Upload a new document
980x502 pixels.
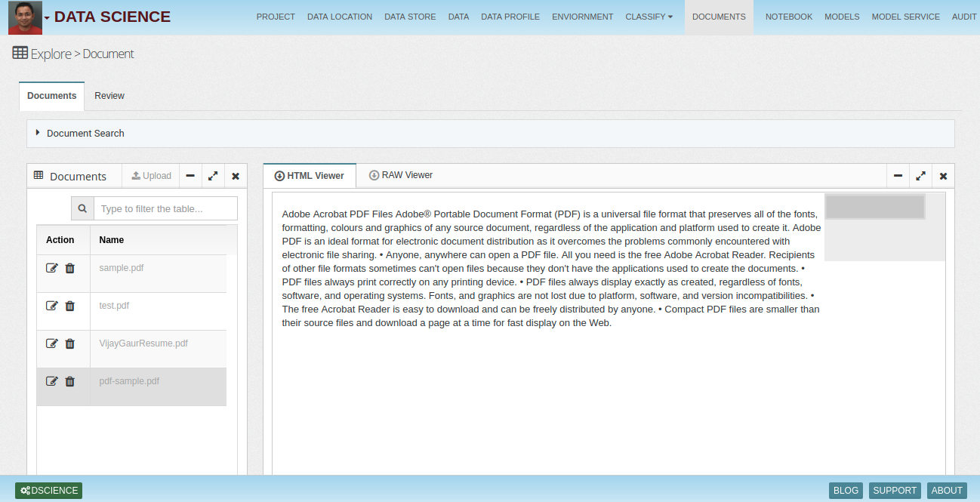point(151,176)
